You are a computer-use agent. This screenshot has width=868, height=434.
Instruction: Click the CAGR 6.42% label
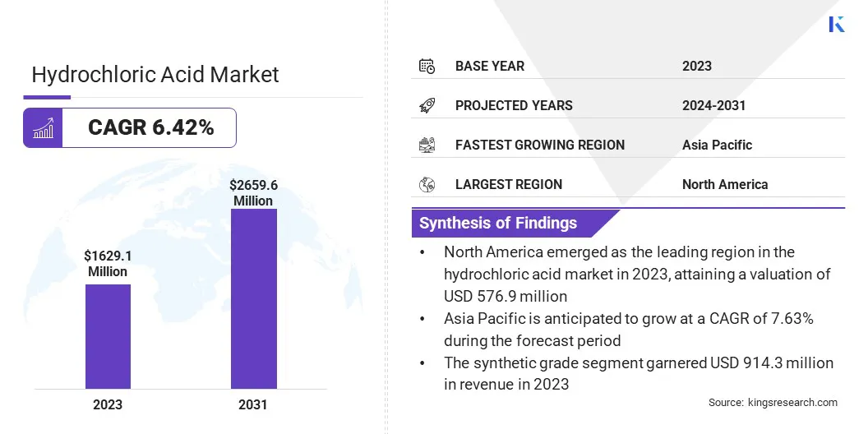tap(150, 127)
